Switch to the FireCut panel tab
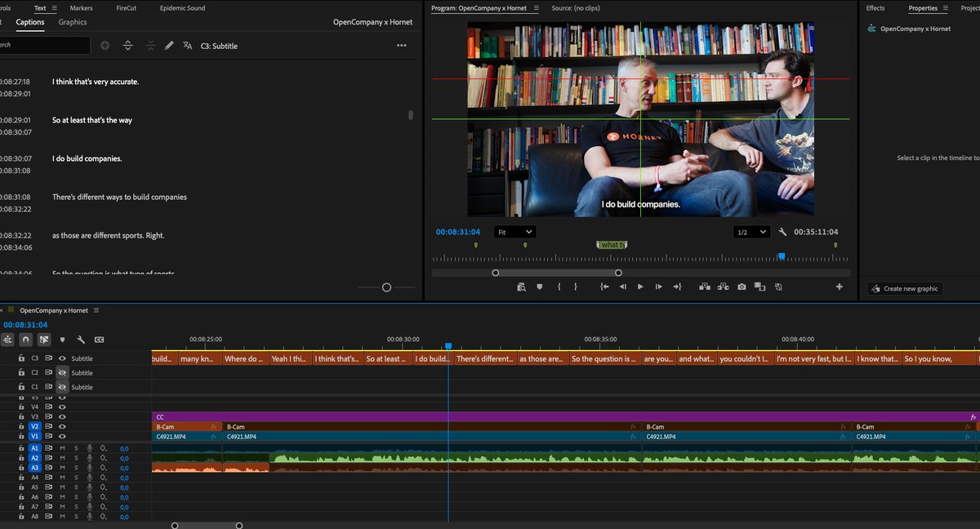 coord(127,8)
